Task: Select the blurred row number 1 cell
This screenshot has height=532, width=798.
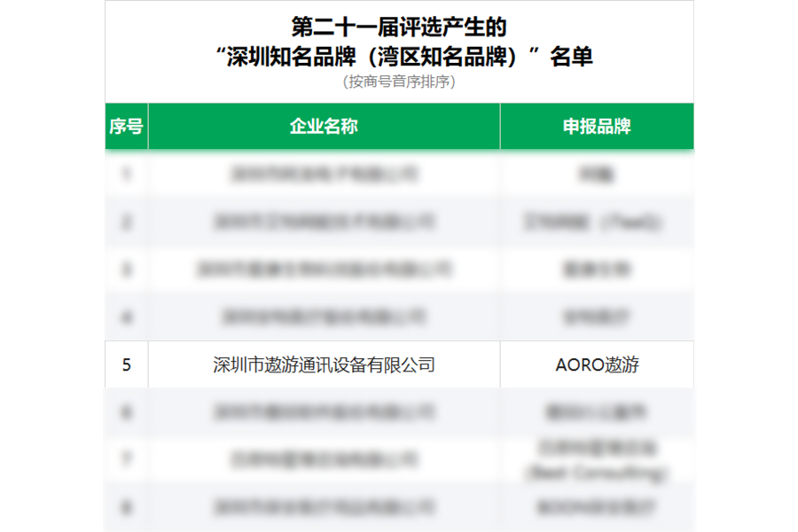Action: [126, 174]
